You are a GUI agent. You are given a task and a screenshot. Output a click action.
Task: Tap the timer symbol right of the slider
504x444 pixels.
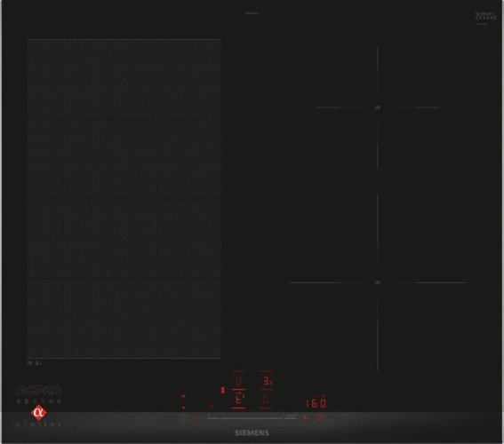306,417
